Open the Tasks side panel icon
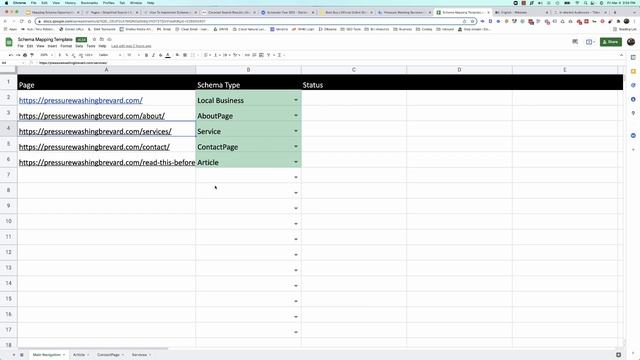This screenshot has width=640, height=360. click(x=633, y=85)
